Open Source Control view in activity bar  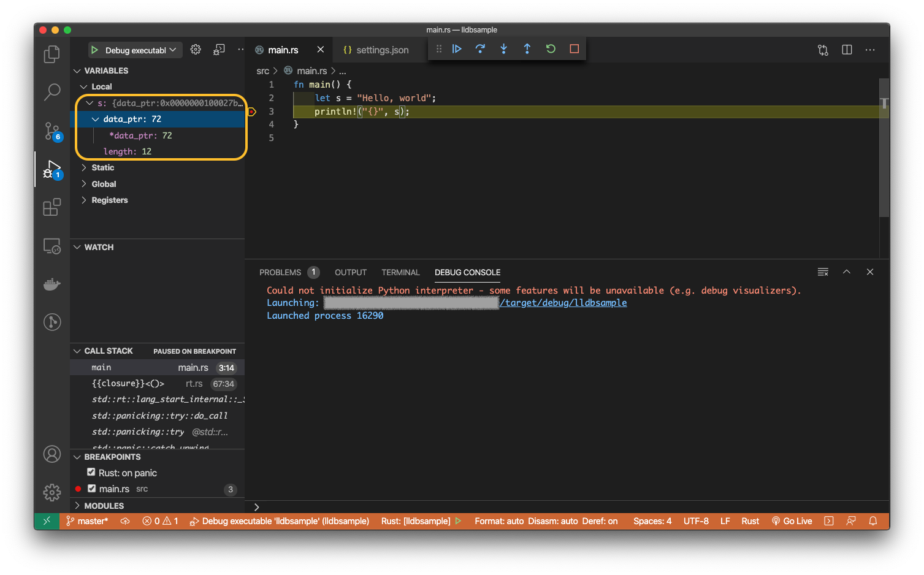(52, 131)
